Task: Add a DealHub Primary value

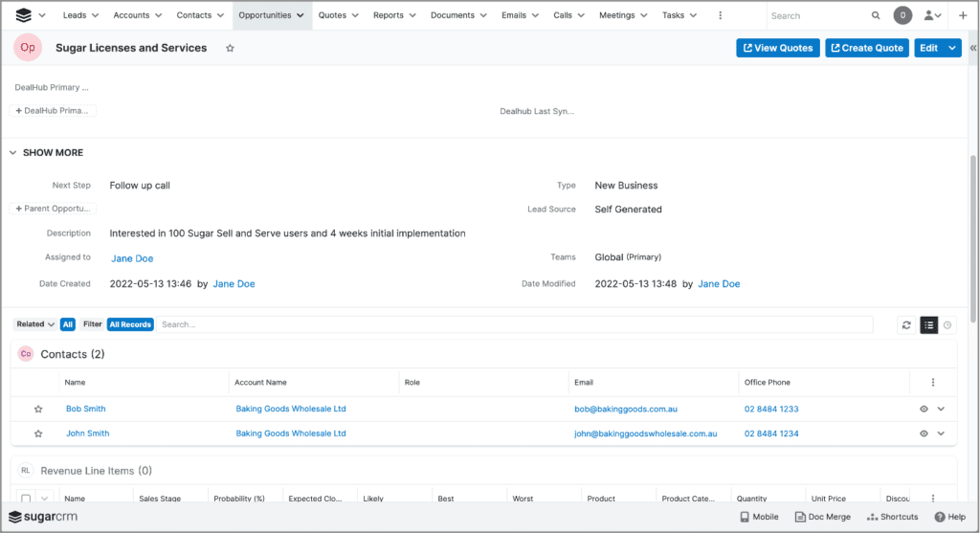Action: coord(53,111)
